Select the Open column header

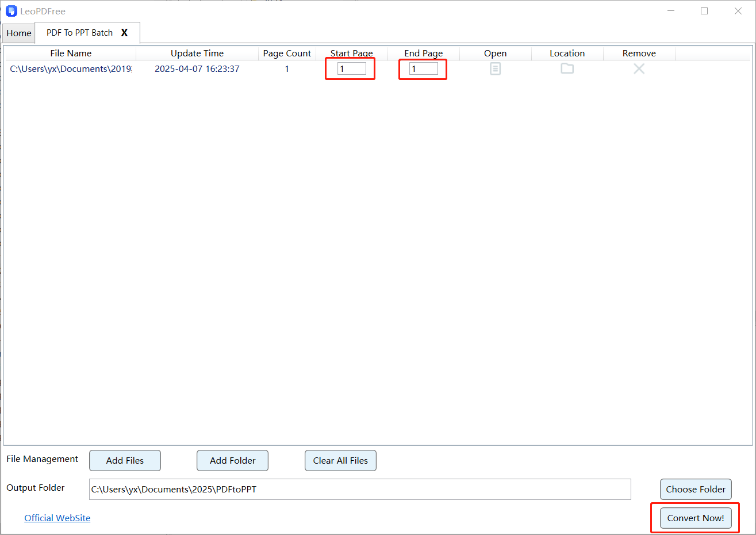click(x=495, y=53)
